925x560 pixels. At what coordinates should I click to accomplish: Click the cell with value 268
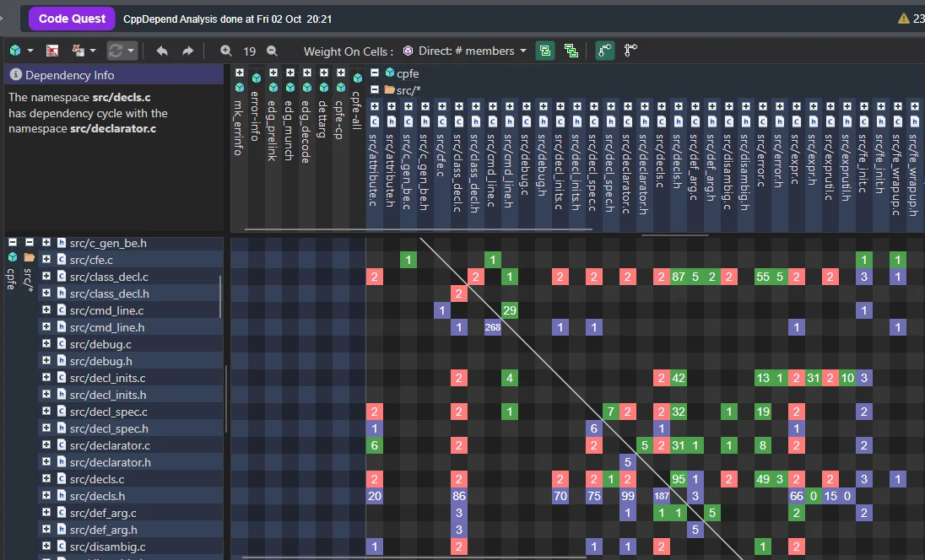(x=493, y=327)
